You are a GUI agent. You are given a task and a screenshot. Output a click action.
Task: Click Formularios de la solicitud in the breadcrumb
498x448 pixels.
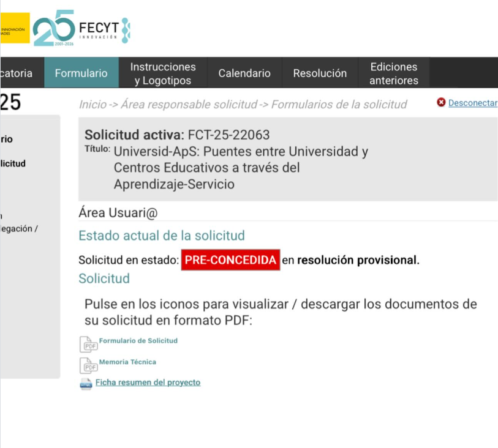pyautogui.click(x=339, y=105)
